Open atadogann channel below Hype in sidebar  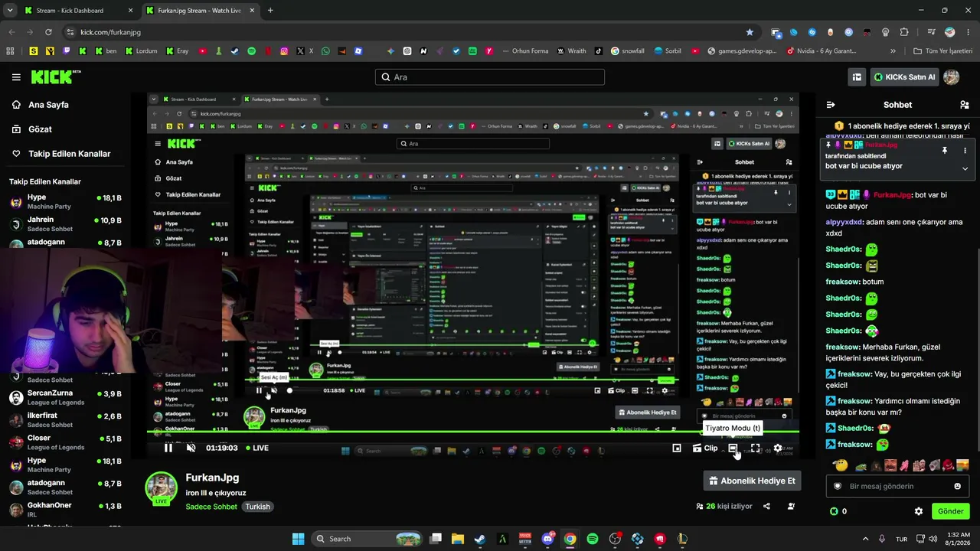pyautogui.click(x=65, y=487)
